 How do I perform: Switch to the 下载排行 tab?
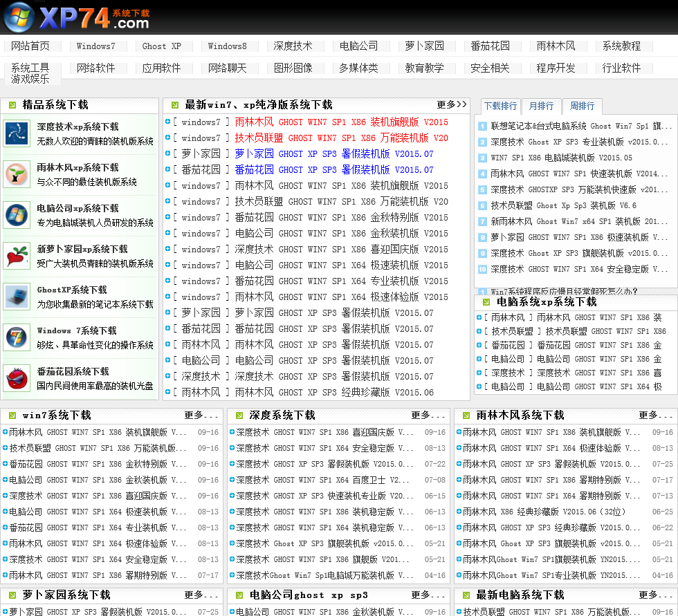pos(500,106)
